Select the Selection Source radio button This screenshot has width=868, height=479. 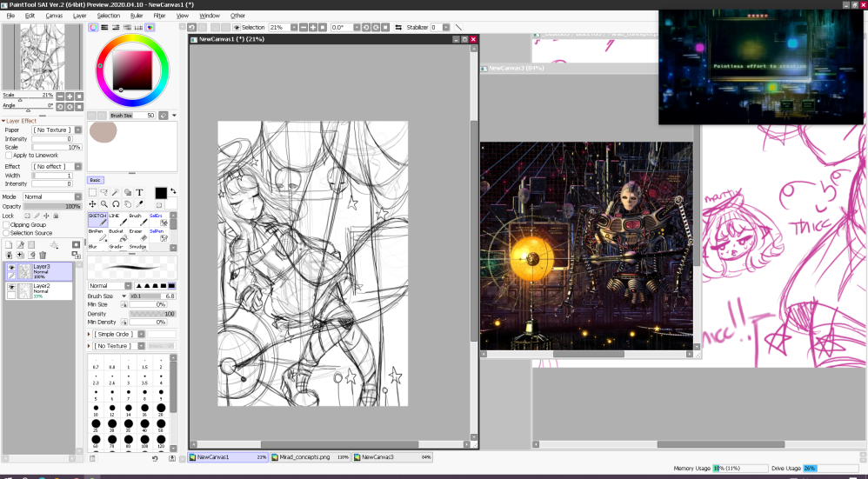tap(6, 233)
